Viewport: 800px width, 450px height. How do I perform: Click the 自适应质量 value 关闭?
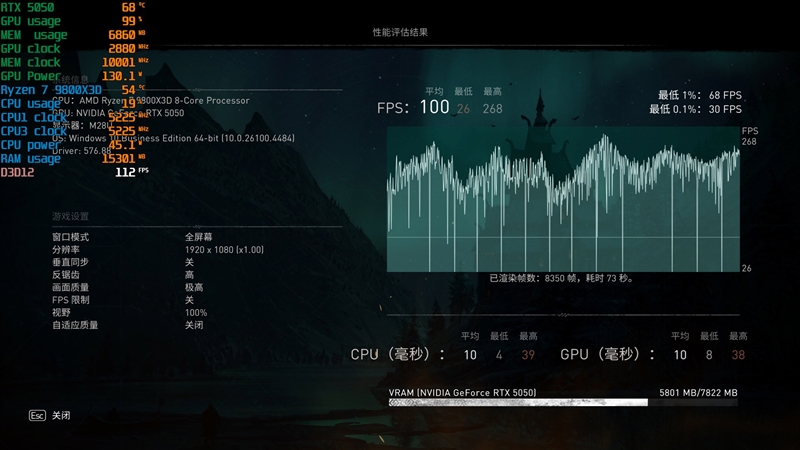pos(194,324)
